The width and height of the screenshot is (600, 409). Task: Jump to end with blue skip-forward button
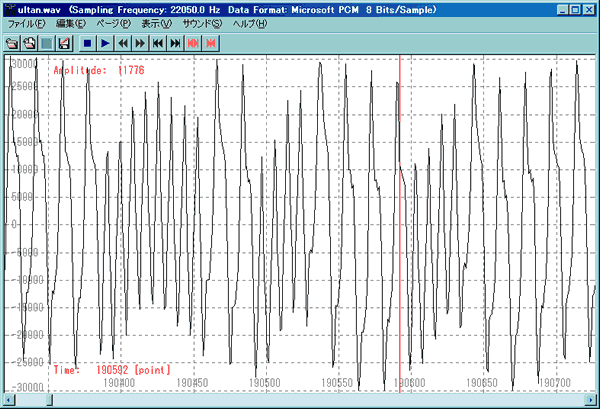(x=176, y=44)
